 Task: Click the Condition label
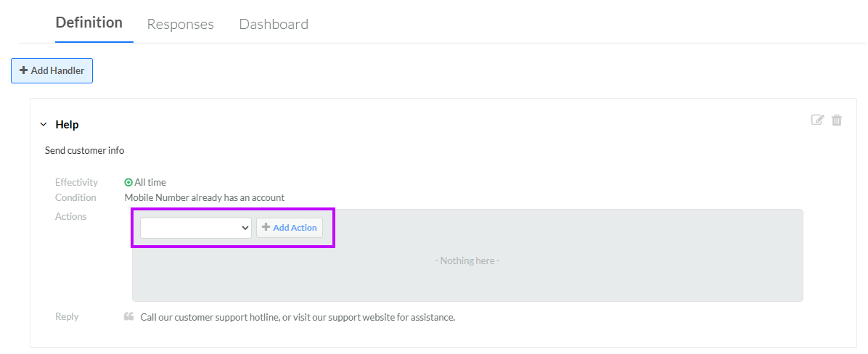[x=75, y=197]
